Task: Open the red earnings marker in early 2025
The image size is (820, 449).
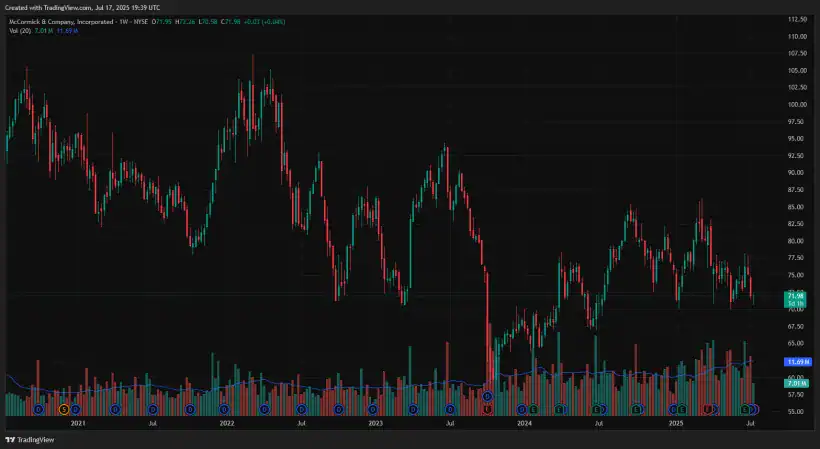Action: coord(707,409)
